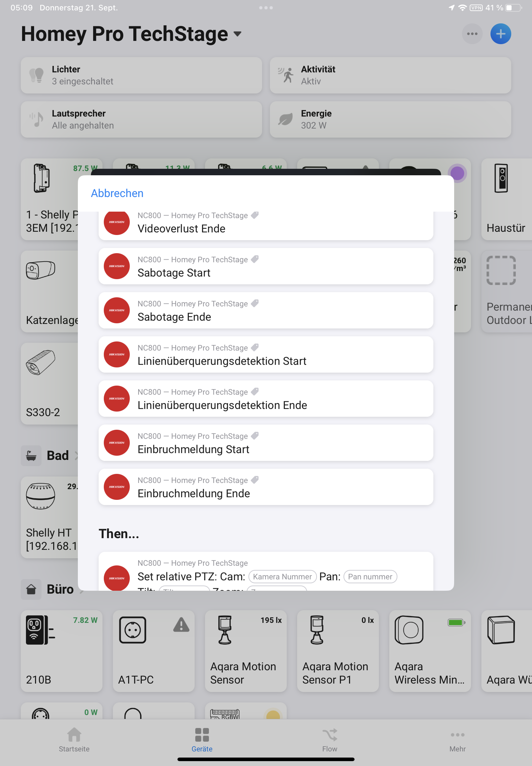Image resolution: width=532 pixels, height=766 pixels.
Task: Open the three-dots options menu
Action: tap(472, 34)
